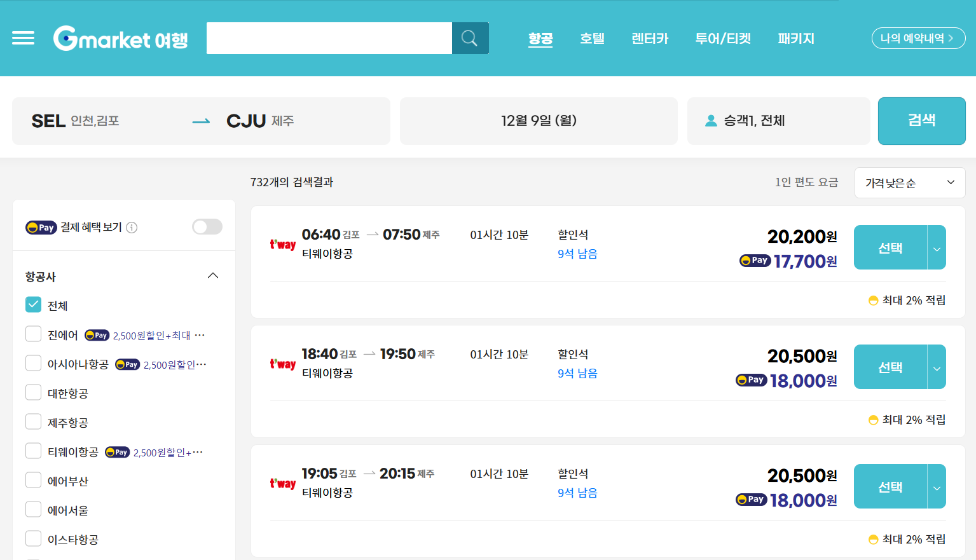Check the 진에어 checkbox
The image size is (976, 560).
33,334
